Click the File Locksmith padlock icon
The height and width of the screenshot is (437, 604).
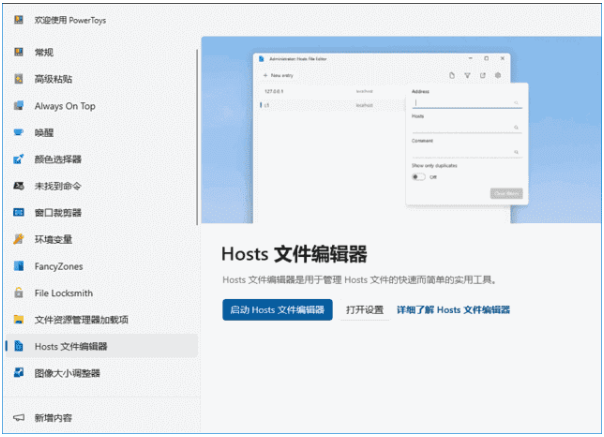(x=18, y=293)
